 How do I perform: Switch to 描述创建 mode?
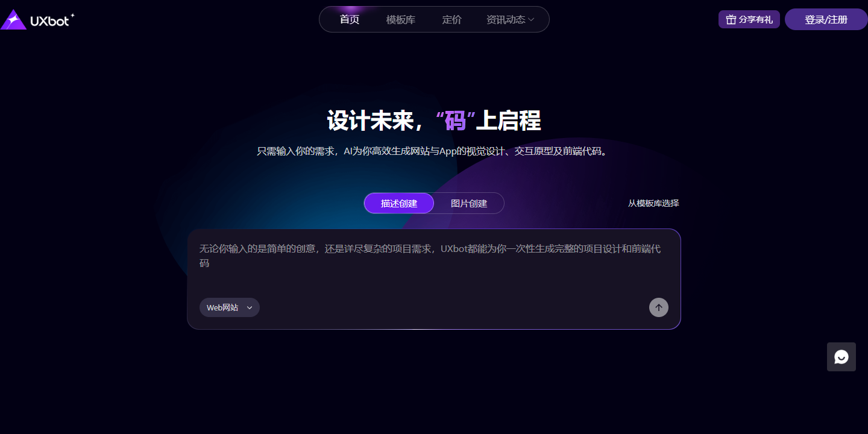point(399,203)
